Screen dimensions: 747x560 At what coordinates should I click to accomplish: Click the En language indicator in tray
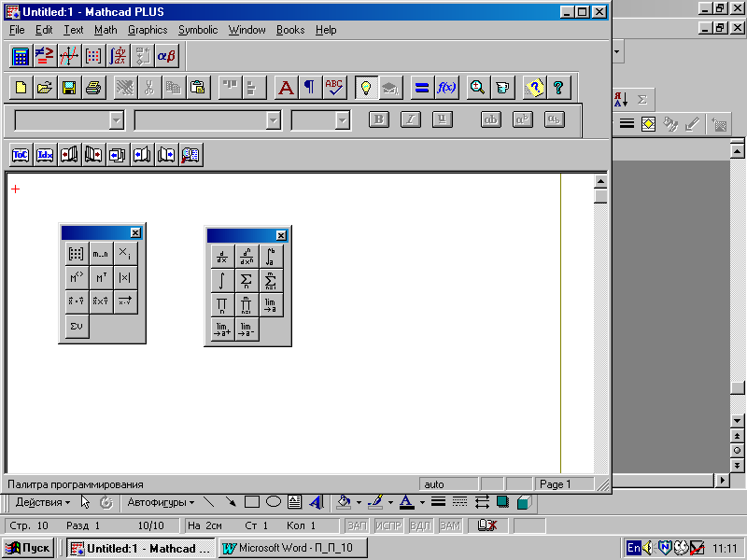pos(633,548)
